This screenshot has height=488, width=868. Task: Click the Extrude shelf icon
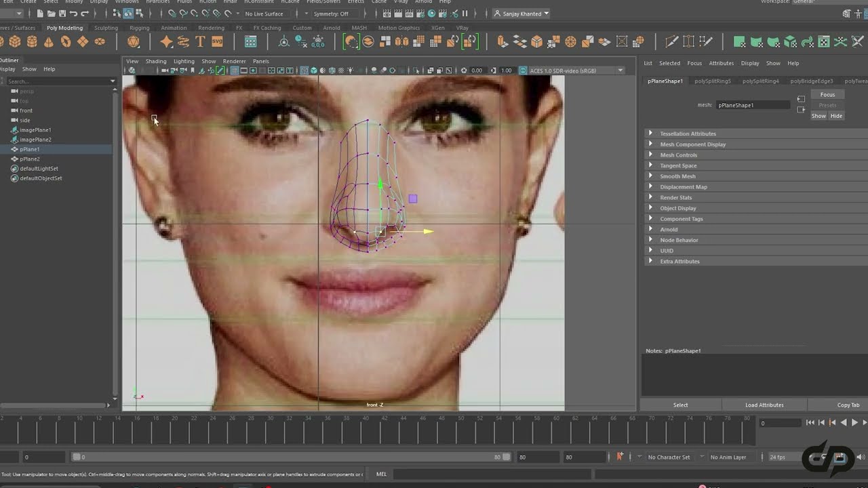(502, 41)
